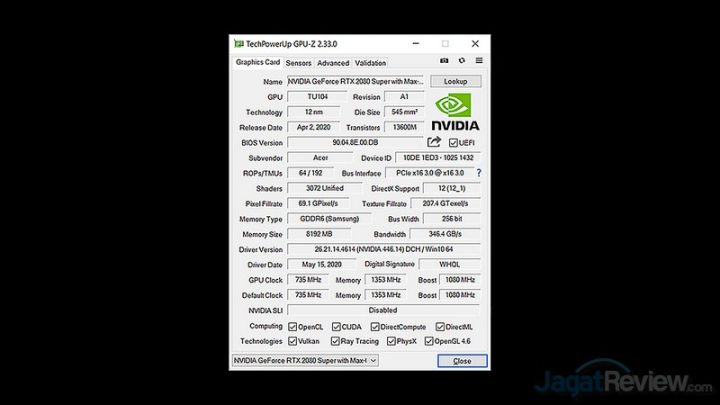The height and width of the screenshot is (405, 720).
Task: Click Pixel Fillrate 69.1 GPixel/s
Action: click(318, 203)
